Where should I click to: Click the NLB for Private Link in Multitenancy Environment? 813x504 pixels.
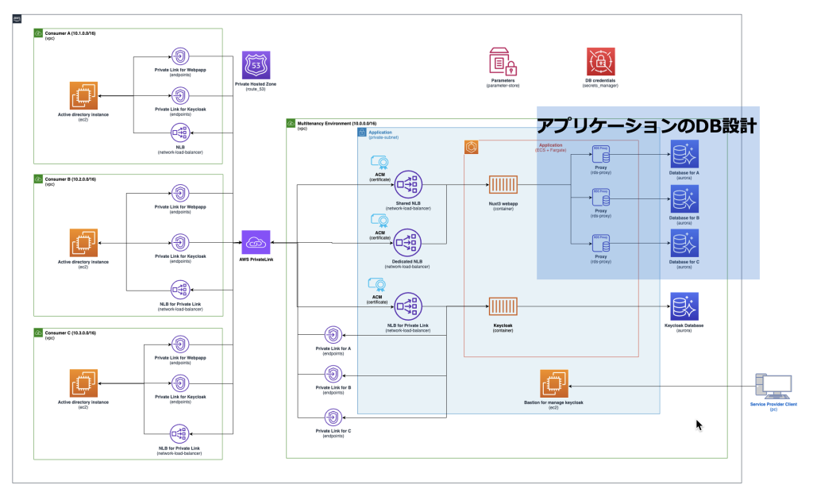click(x=407, y=306)
